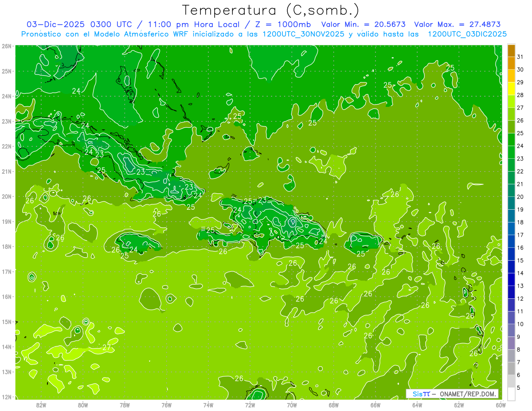Click the color bar label '31'
532x411 pixels.
click(x=520, y=57)
